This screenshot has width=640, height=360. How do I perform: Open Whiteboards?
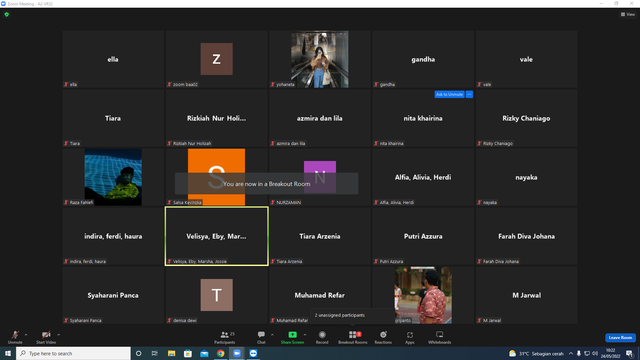[440, 337]
